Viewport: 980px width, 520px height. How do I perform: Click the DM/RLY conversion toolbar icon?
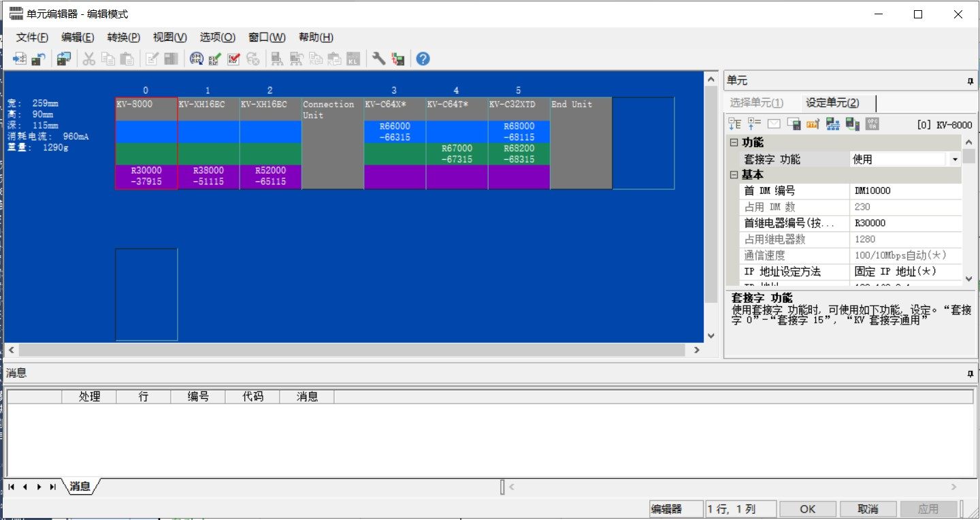click(196, 59)
